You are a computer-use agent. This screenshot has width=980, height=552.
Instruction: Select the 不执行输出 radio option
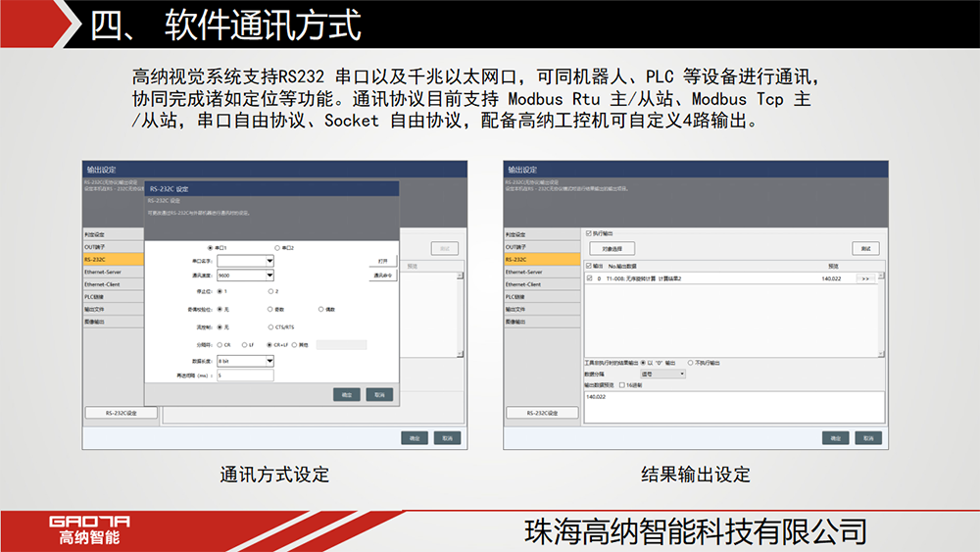pos(690,363)
